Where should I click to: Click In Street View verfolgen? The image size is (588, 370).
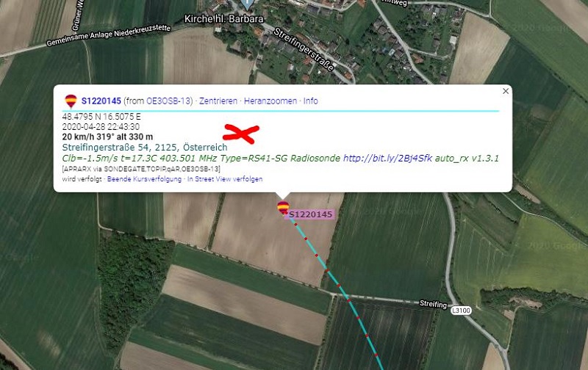(225, 179)
